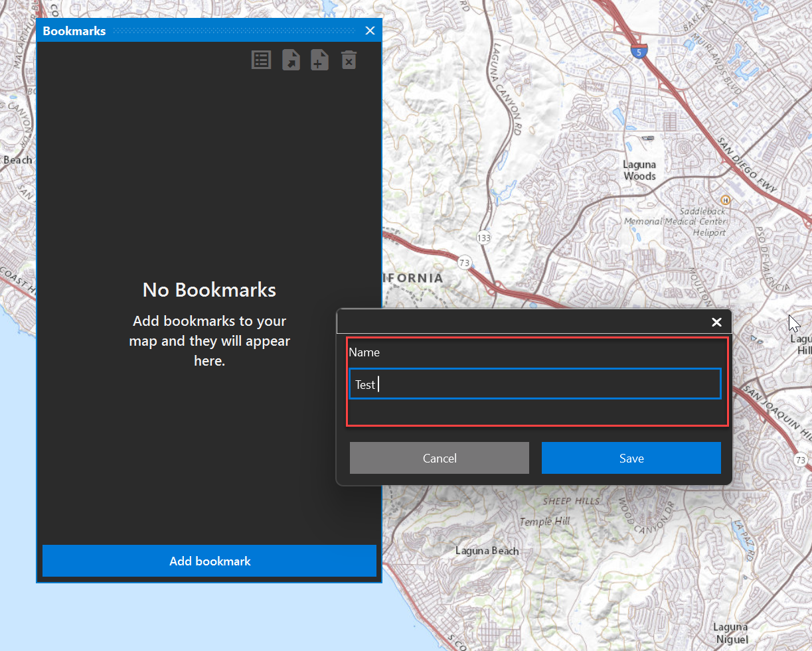
Task: Cancel the new bookmark dialog
Action: tap(439, 458)
